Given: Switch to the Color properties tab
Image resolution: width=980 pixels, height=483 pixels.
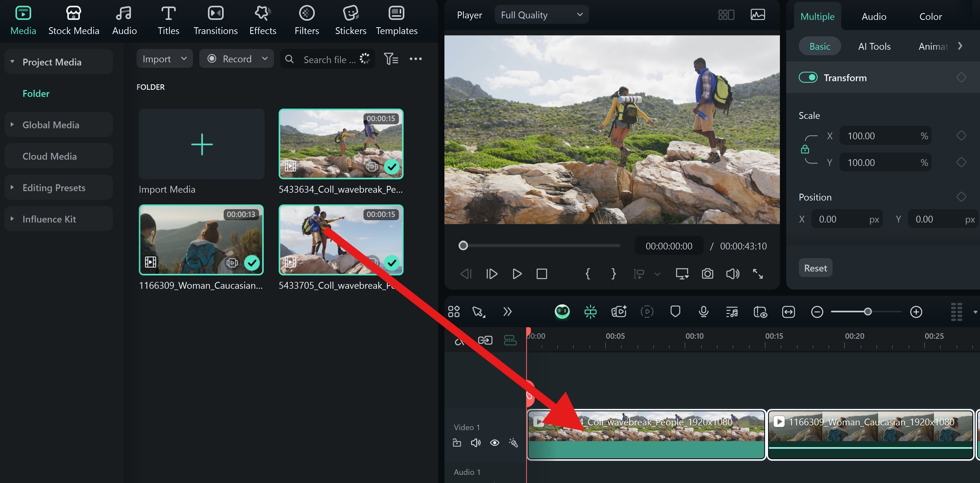Looking at the screenshot, I should click(931, 16).
